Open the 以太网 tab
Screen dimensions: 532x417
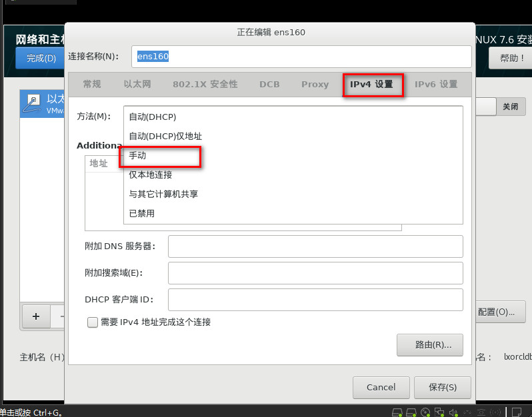pos(137,85)
